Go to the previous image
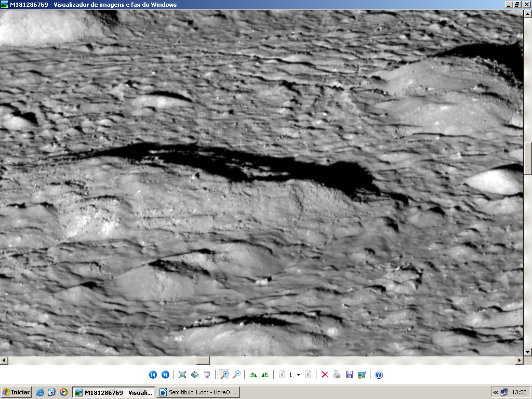532x399 pixels. click(153, 375)
